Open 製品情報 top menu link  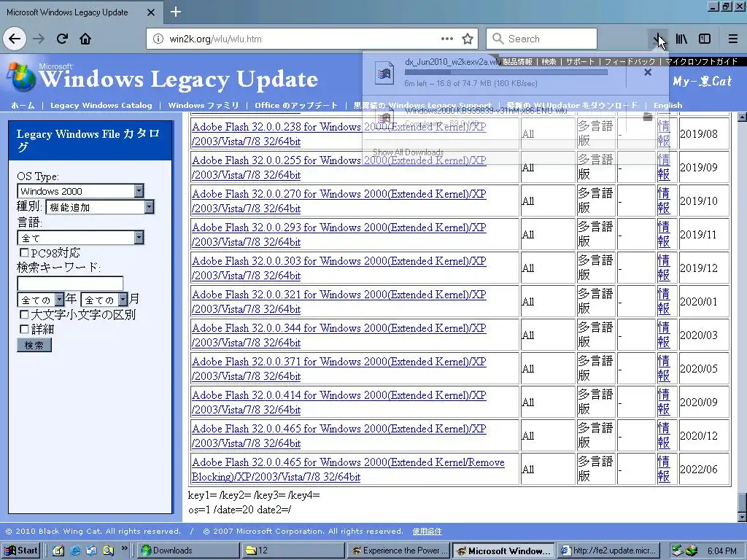tap(517, 61)
